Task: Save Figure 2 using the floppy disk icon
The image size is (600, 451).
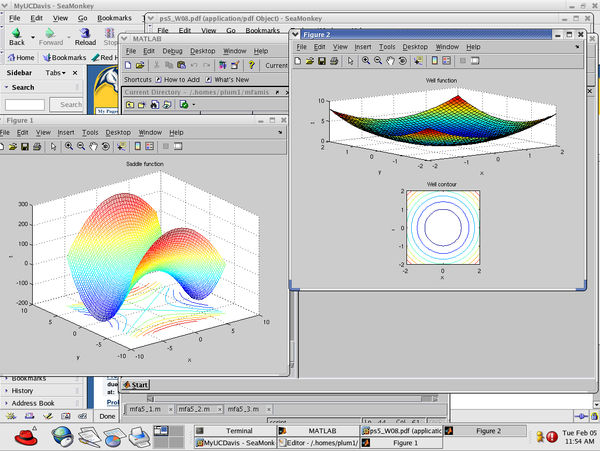Action: point(322,61)
